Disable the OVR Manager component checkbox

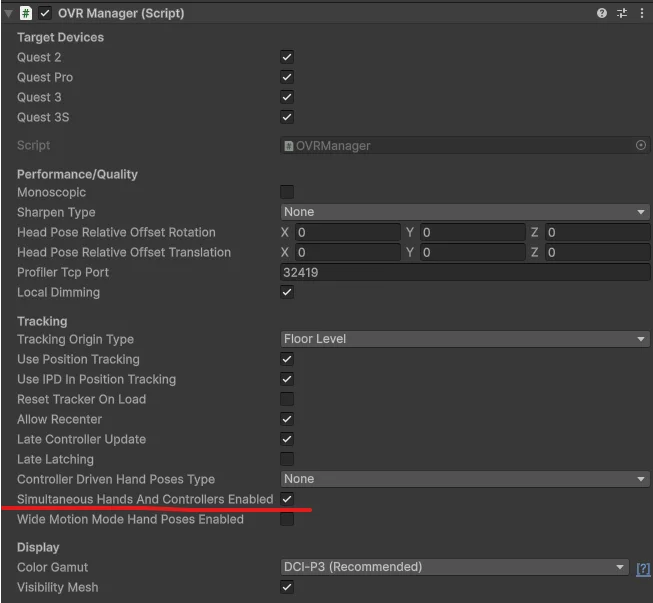click(45, 13)
